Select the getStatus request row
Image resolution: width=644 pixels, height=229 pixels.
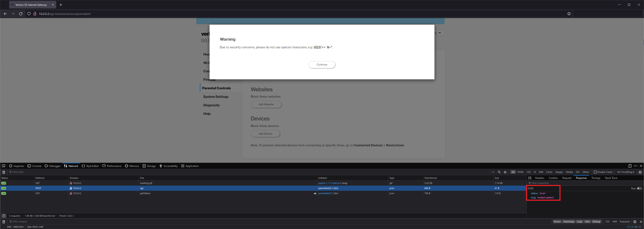point(263,193)
